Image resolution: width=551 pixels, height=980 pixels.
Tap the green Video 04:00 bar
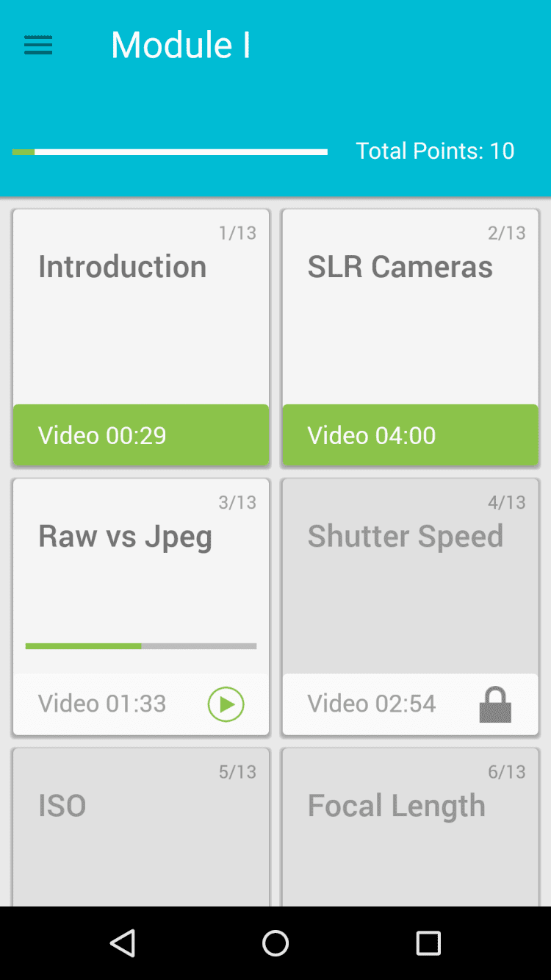click(410, 435)
